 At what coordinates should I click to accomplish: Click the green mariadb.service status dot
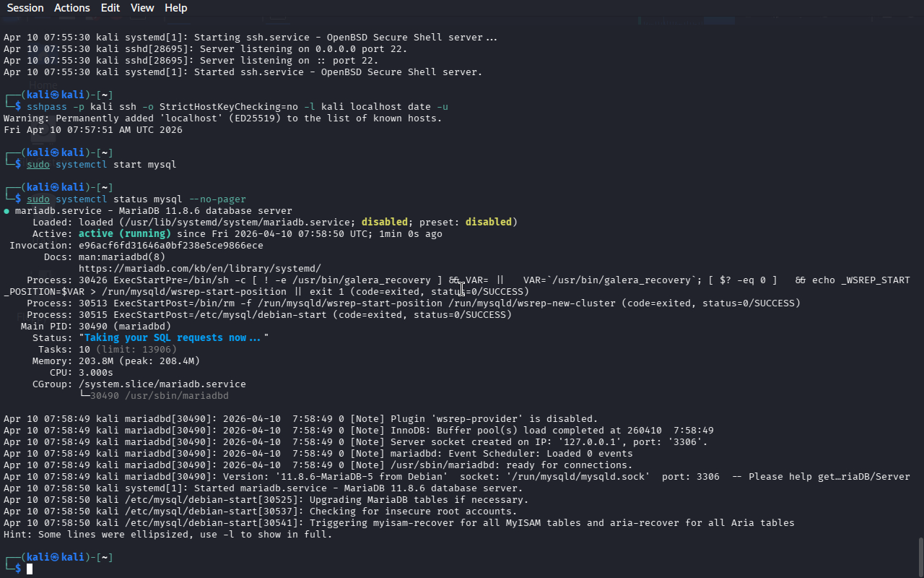pos(6,211)
